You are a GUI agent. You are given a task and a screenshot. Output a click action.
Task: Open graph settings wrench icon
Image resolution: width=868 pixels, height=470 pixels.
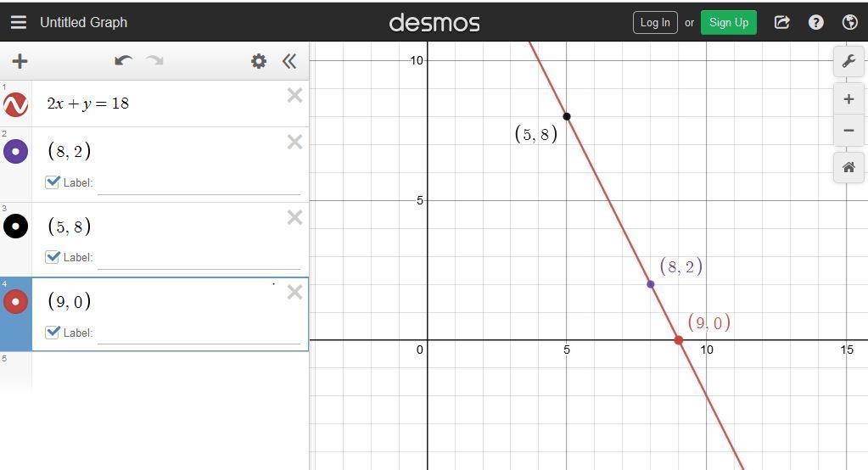tap(848, 61)
